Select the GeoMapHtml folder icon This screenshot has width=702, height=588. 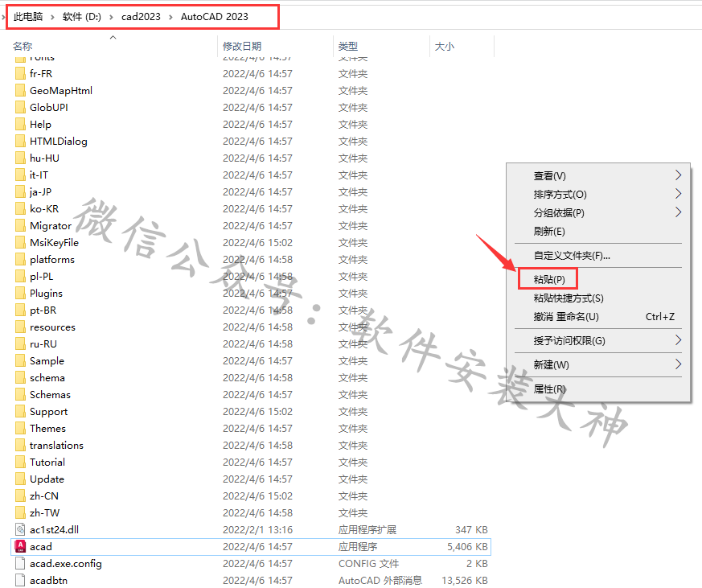[20, 90]
